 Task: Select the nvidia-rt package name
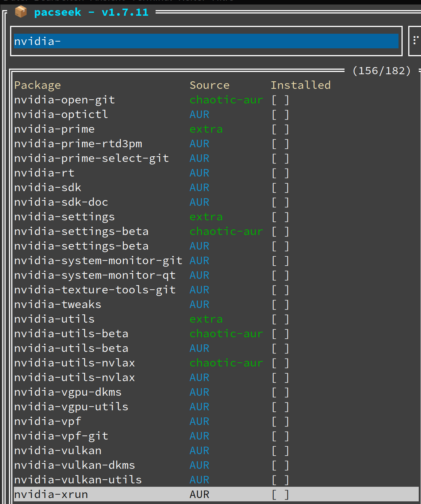click(x=44, y=173)
